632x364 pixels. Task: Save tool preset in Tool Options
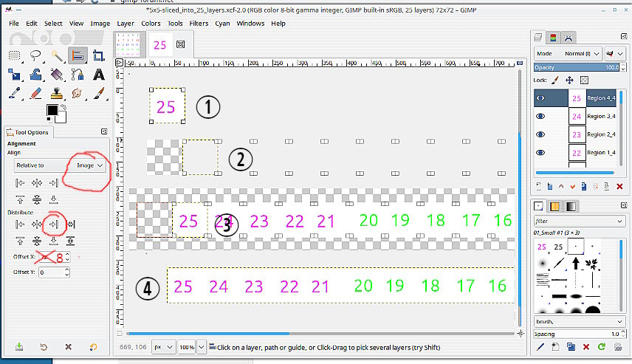pyautogui.click(x=19, y=347)
